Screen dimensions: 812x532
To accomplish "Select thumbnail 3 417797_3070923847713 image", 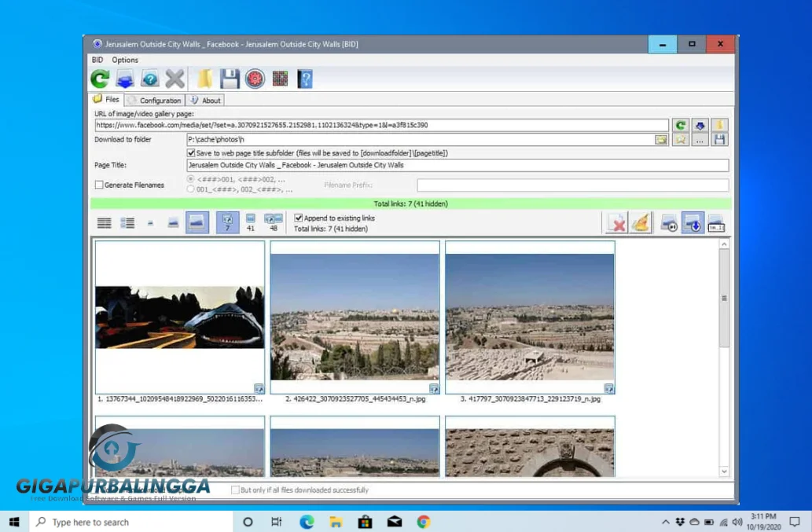I will [x=530, y=317].
